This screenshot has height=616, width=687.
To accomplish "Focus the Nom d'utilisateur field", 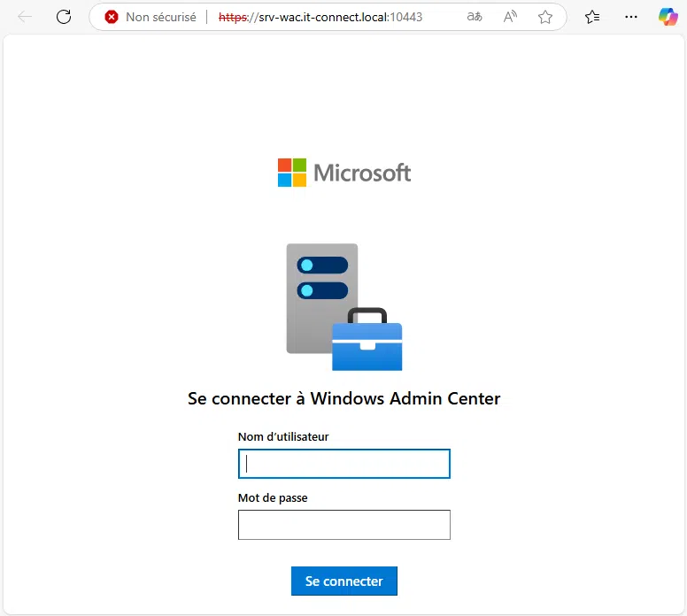I will [x=343, y=464].
